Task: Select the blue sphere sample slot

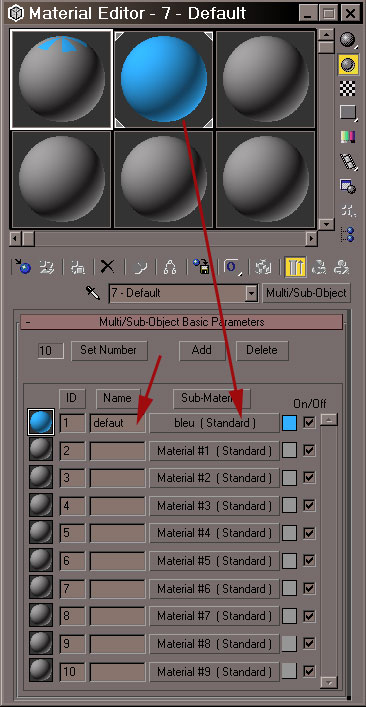Action: click(164, 79)
